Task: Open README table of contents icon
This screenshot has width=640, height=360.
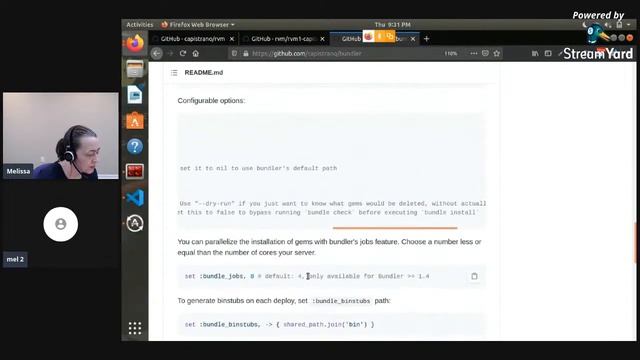Action: point(174,73)
